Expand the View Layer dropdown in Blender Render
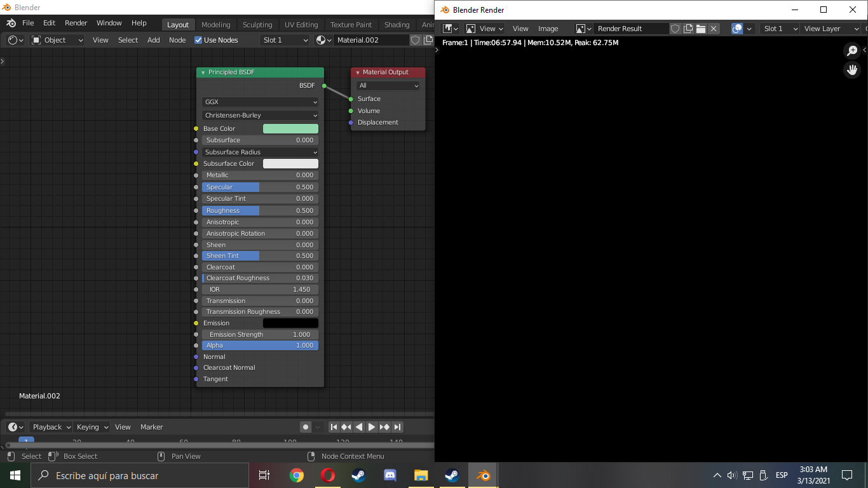 tap(831, 29)
